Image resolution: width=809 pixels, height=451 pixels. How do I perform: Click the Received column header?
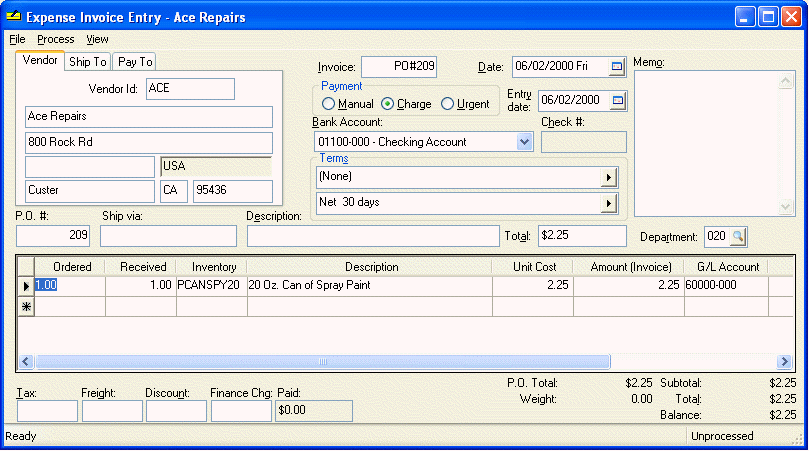tap(141, 267)
